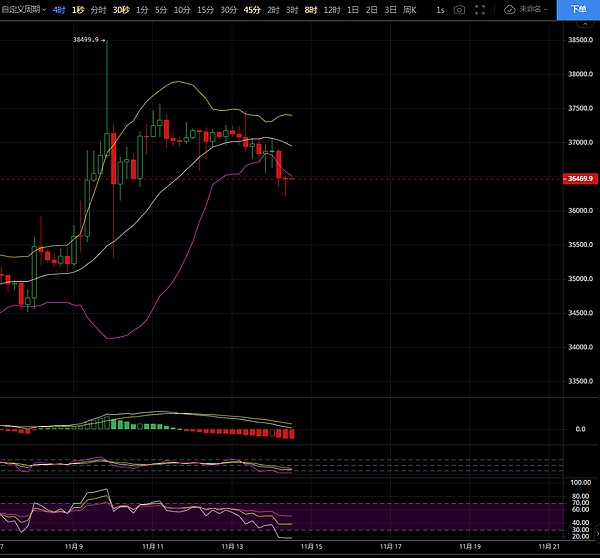This screenshot has height=558, width=600.
Task: Select the 8时 interval
Action: click(x=310, y=9)
